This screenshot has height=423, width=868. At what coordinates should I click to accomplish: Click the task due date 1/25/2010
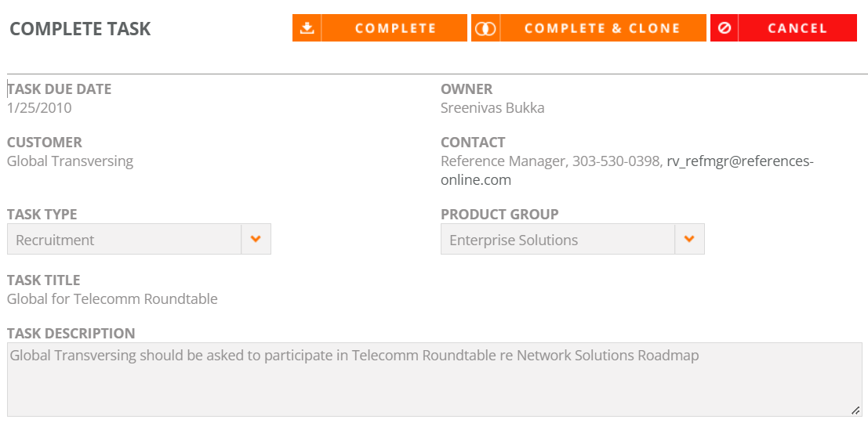39,108
